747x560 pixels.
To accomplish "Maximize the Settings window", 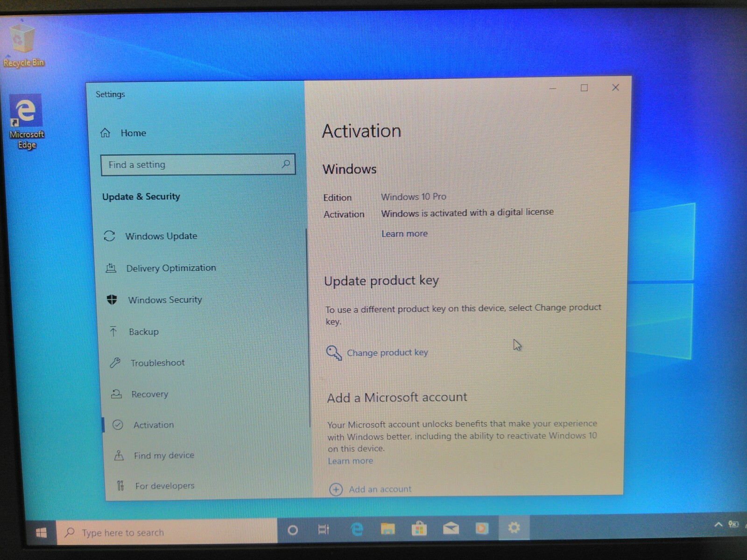I will pos(584,88).
